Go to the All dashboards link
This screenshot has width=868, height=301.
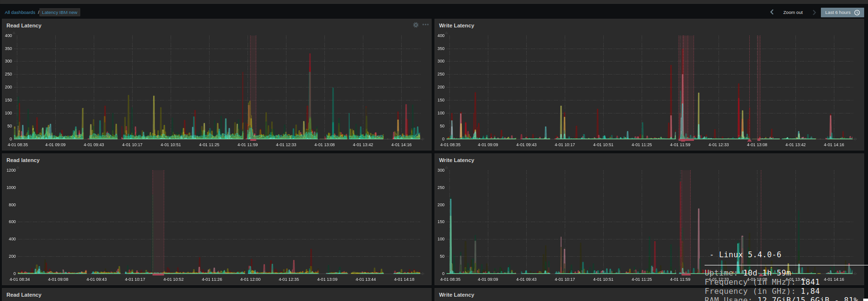[20, 13]
